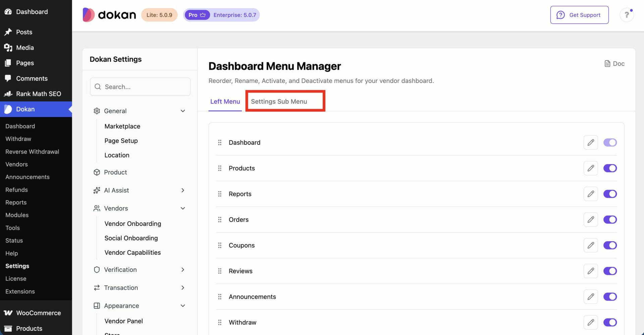Edit the Reports menu name via pencil icon
Image resolution: width=644 pixels, height=335 pixels.
(x=591, y=194)
